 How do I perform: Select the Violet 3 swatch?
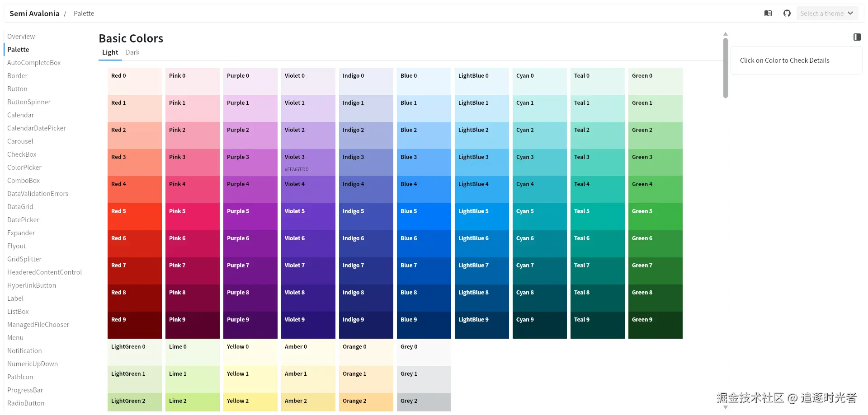[x=308, y=163]
